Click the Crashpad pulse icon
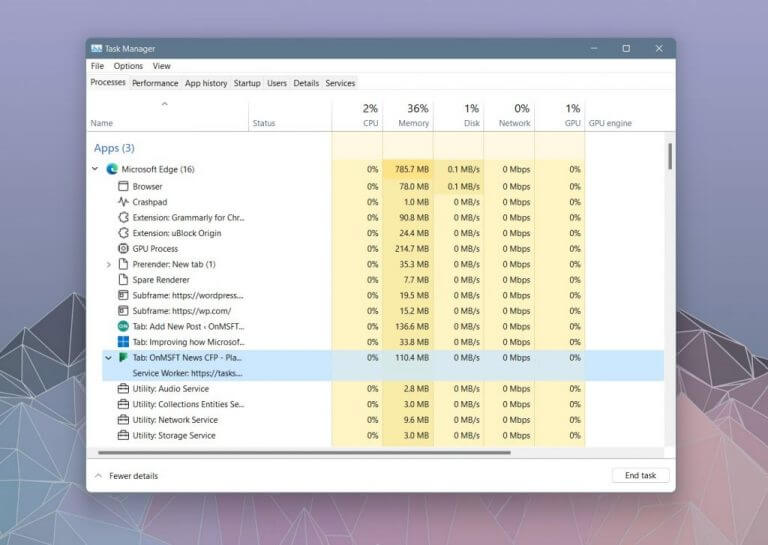 point(123,202)
